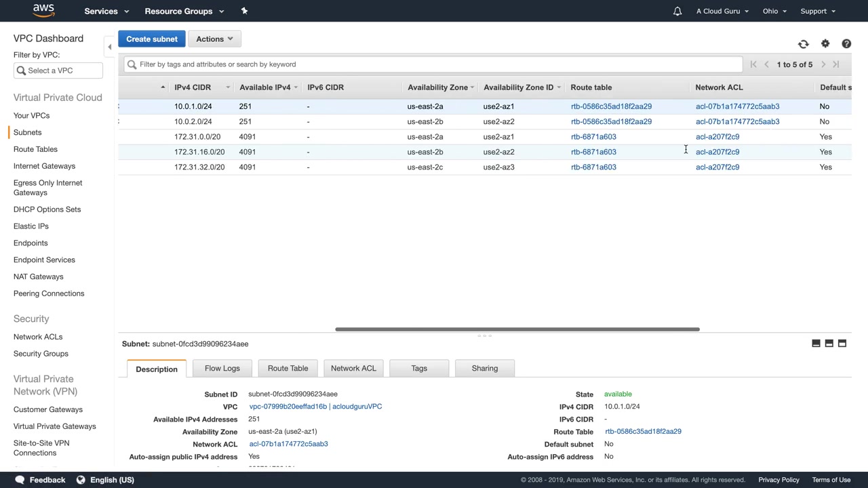Image resolution: width=868 pixels, height=488 pixels.
Task: Click the AWS logo home icon
Action: tap(43, 10)
